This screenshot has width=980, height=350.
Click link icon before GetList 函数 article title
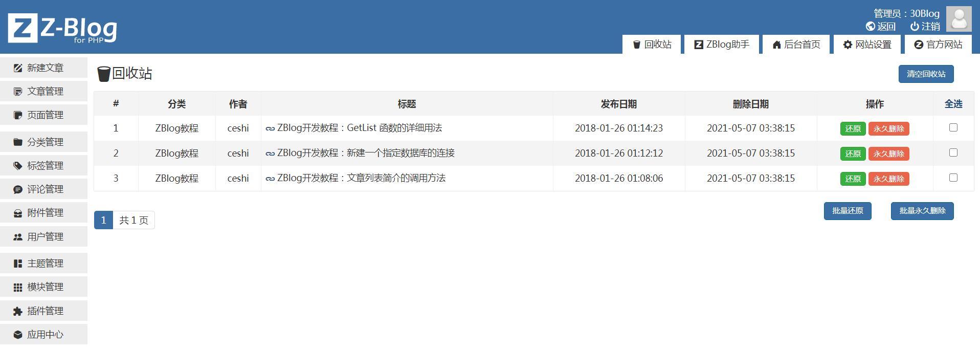pos(270,128)
